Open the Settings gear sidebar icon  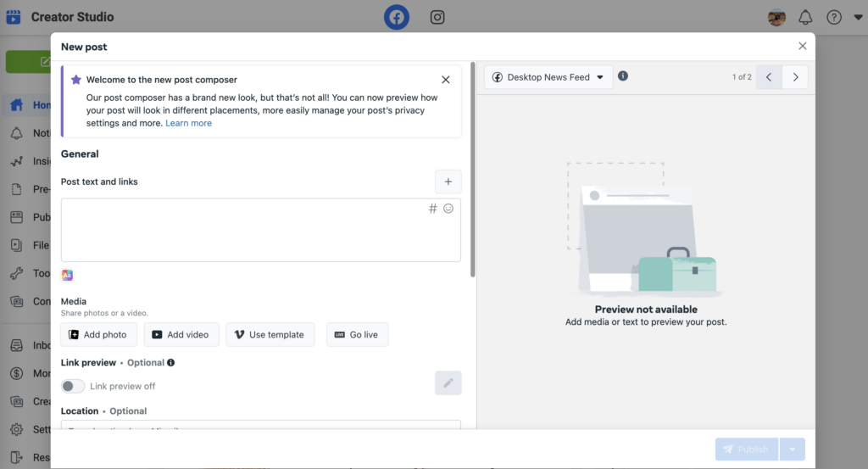pyautogui.click(x=17, y=429)
